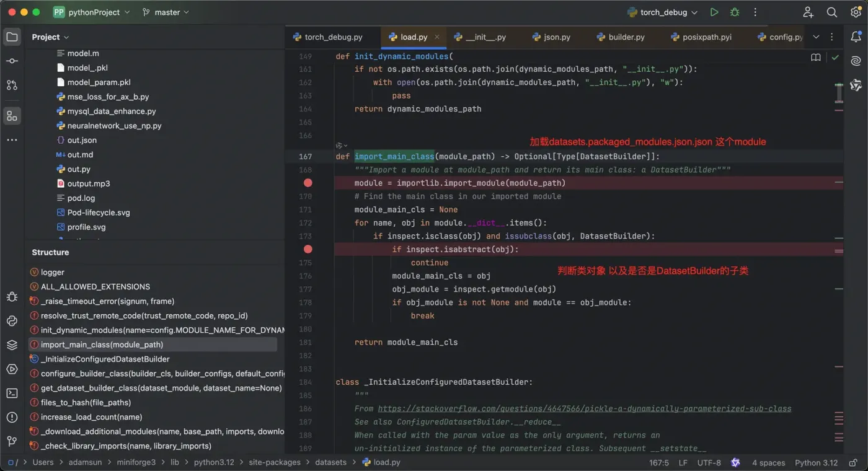The image size is (868, 471).
Task: Open the Commit tool window icon
Action: [12, 61]
